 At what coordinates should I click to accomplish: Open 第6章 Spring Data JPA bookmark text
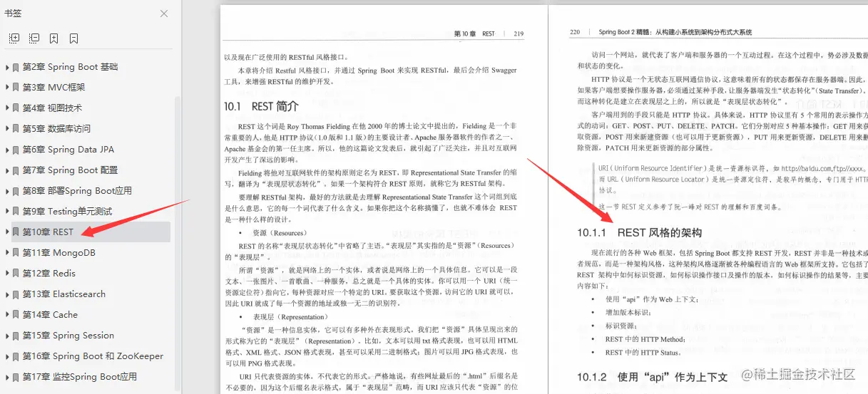click(x=68, y=150)
